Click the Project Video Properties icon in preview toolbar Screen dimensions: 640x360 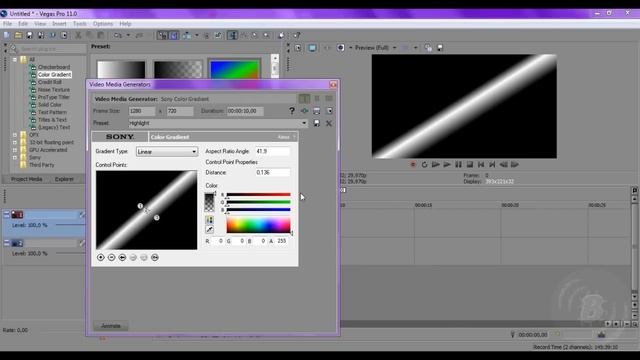pyautogui.click(x=298, y=48)
